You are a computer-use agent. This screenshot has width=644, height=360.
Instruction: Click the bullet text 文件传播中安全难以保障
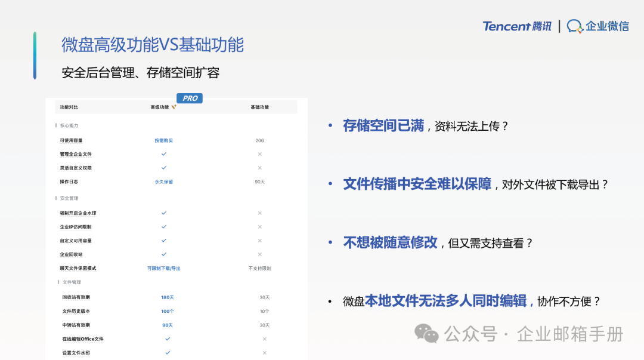(x=417, y=184)
